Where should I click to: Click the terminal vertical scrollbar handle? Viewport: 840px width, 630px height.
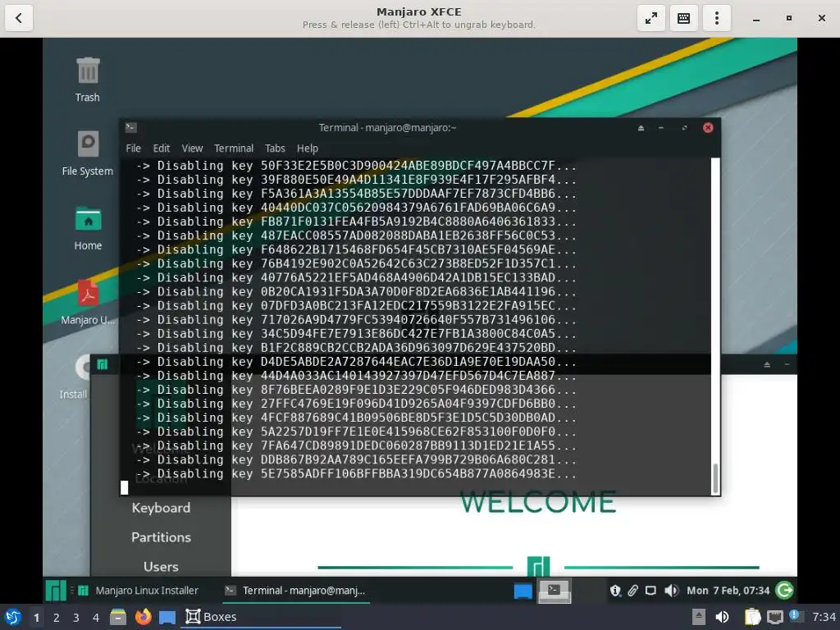(x=715, y=478)
